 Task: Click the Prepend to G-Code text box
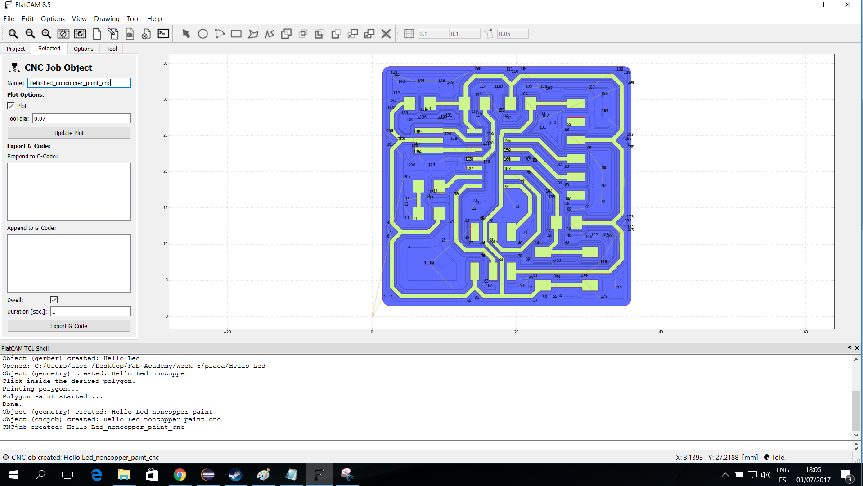[69, 192]
